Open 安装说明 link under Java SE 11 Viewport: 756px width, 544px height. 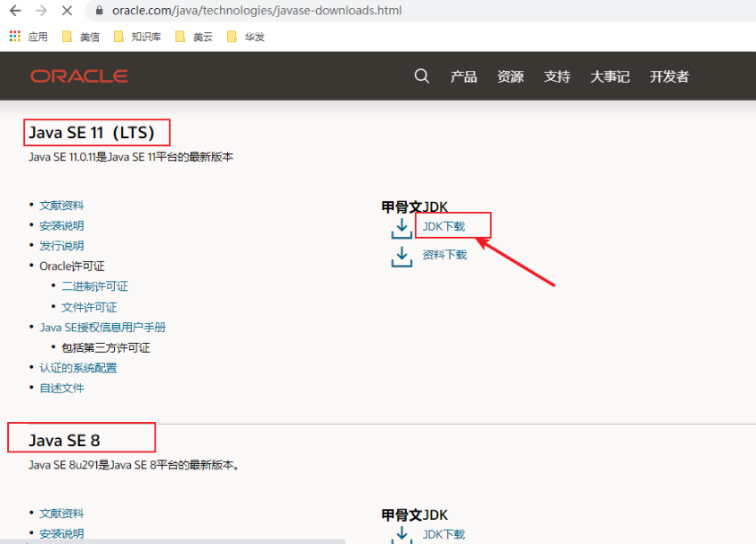[62, 225]
